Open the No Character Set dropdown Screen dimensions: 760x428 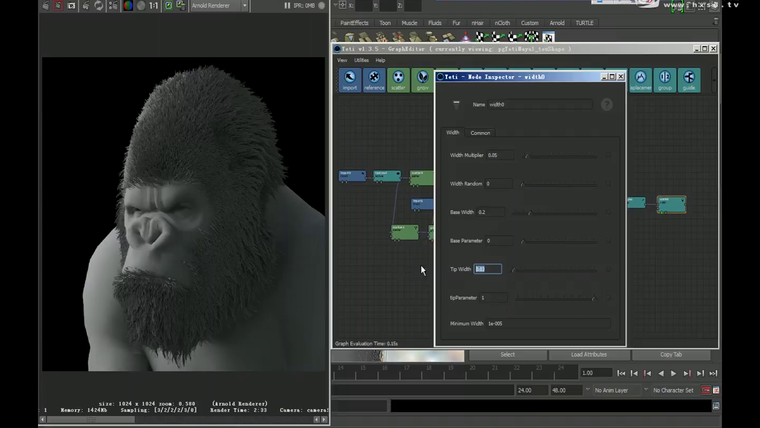pos(674,390)
